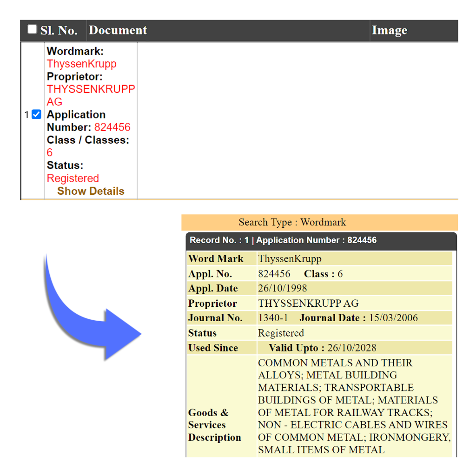Click the red application number 824456

[x=112, y=127]
